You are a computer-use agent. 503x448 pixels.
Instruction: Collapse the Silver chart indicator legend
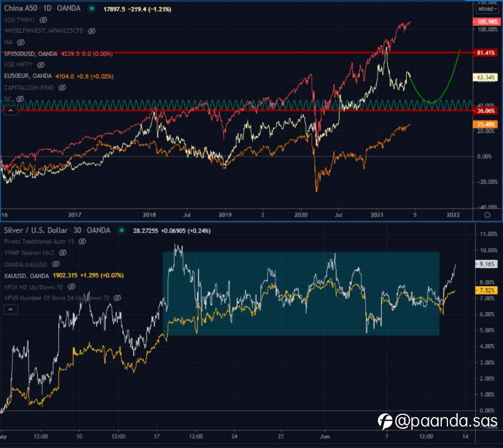tap(11, 309)
